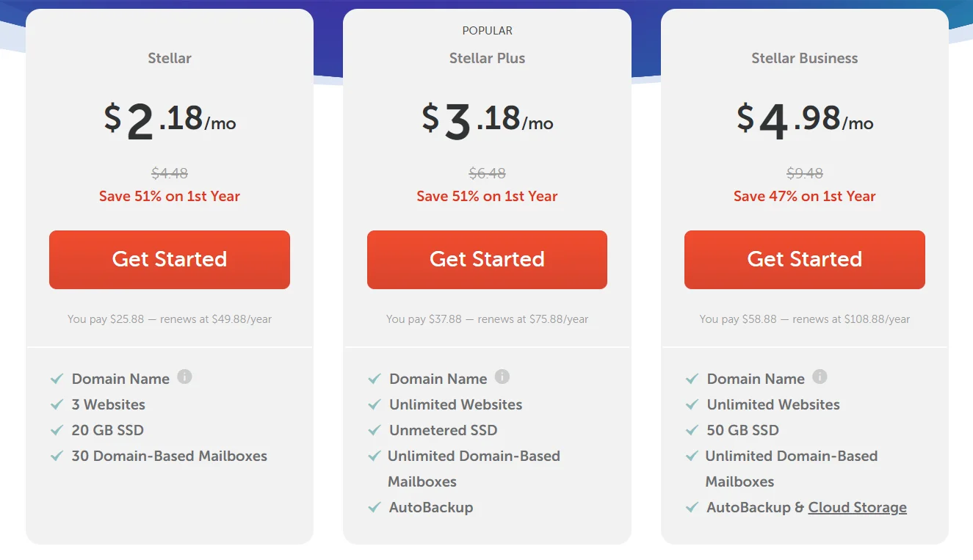Click Save 47% on 1st Year text
973x560 pixels.
point(805,196)
